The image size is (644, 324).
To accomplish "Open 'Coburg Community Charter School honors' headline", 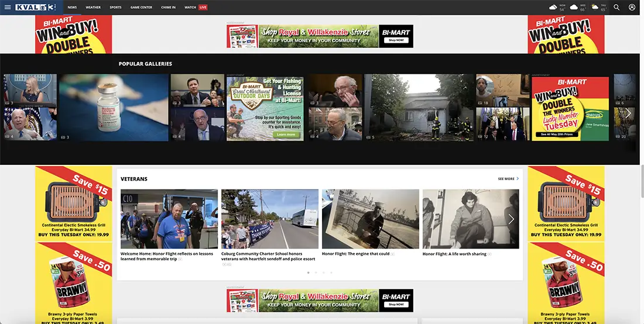I will click(x=268, y=256).
